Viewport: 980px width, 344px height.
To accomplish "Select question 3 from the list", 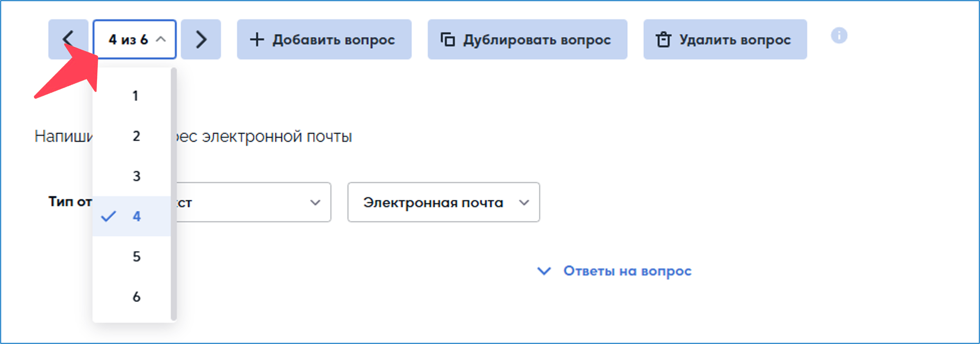I will coord(136,176).
